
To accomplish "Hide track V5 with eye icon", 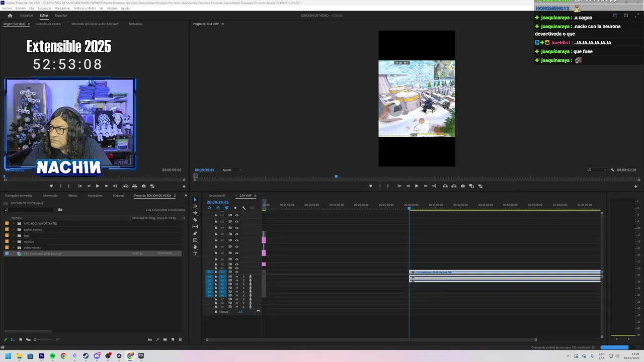I will point(236,253).
